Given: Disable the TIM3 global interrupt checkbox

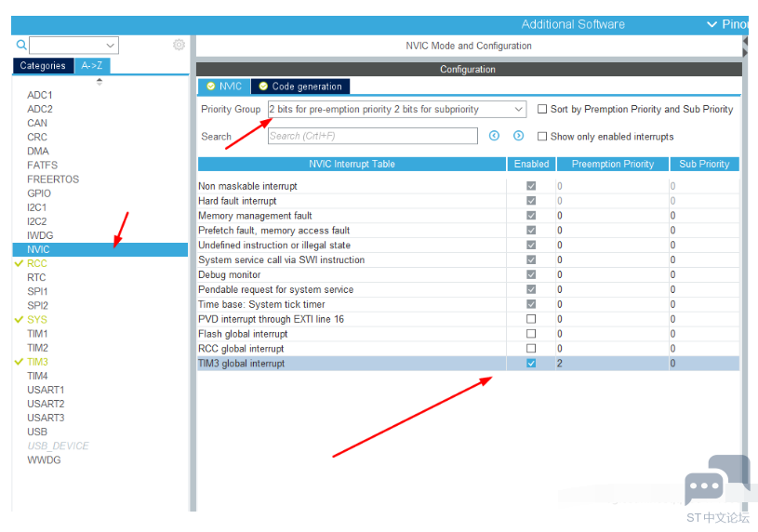Looking at the screenshot, I should [x=531, y=364].
